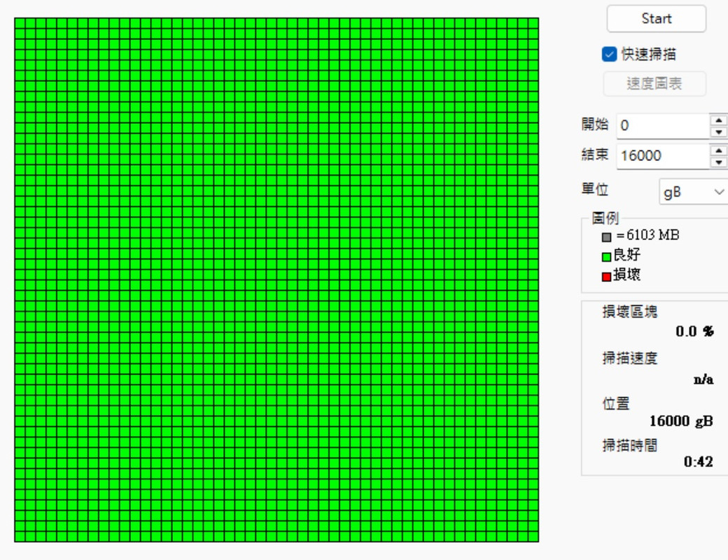The width and height of the screenshot is (728, 560).
Task: Click the 結束 label text
Action: point(595,154)
